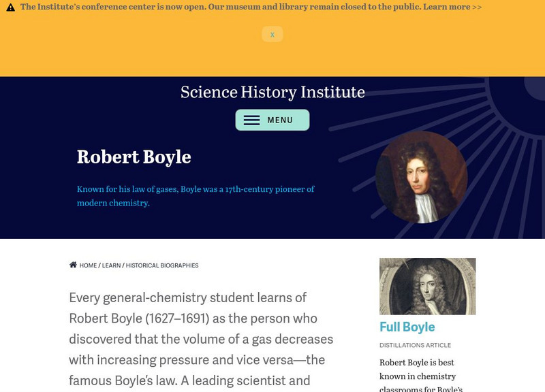
Task: Dismiss the conference center announcement
Action: [272, 34]
